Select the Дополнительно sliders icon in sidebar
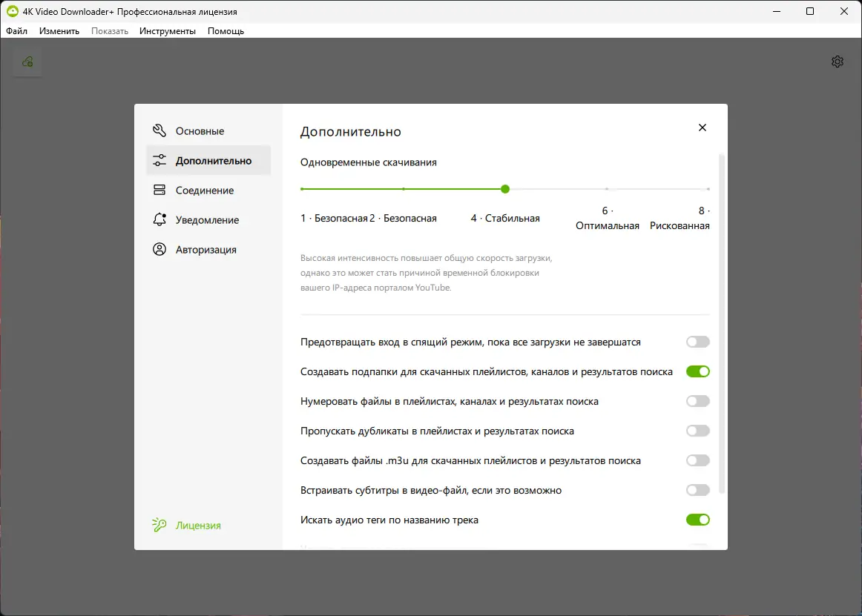This screenshot has height=616, width=862. pyautogui.click(x=159, y=160)
